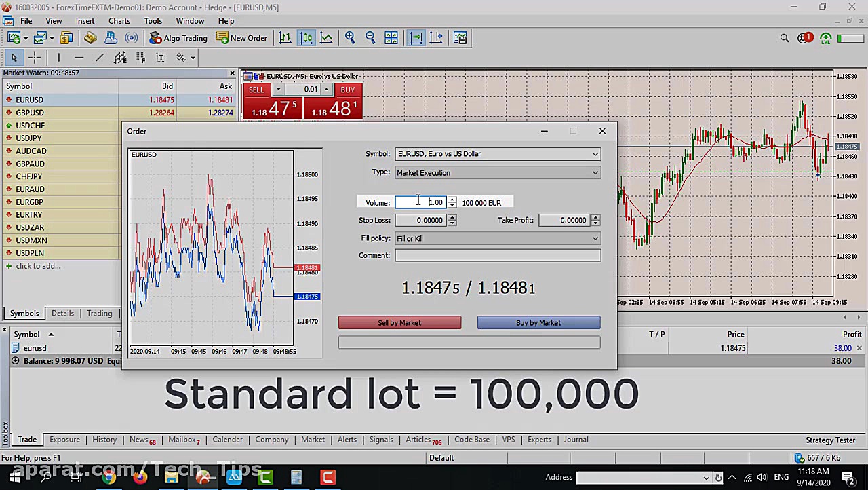Screen dimensions: 868x490
Task: Toggle the chart shift button
Action: coord(436,38)
